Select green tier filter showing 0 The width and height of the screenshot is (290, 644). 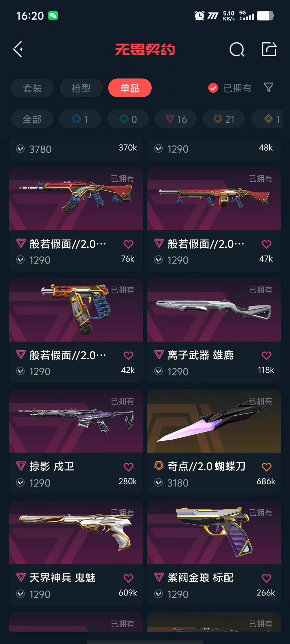(x=128, y=119)
